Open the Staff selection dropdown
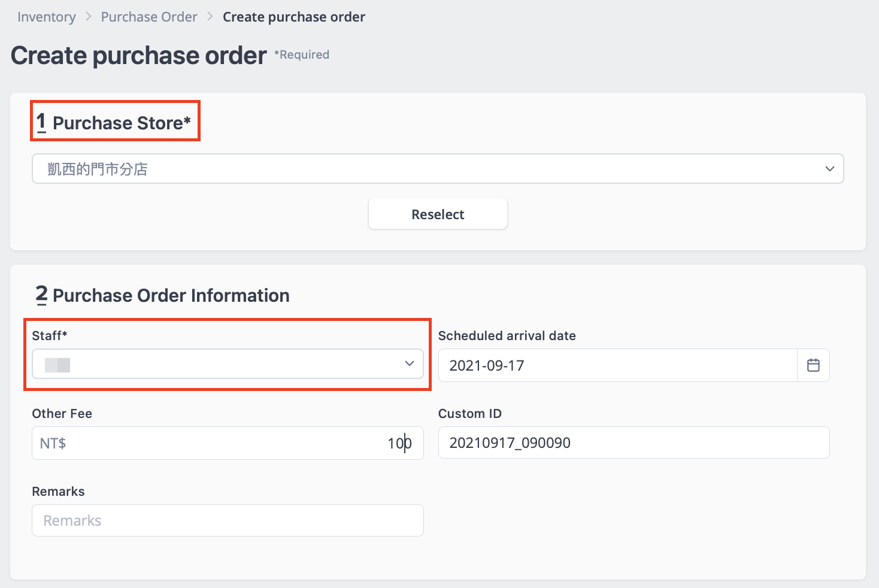 (228, 364)
